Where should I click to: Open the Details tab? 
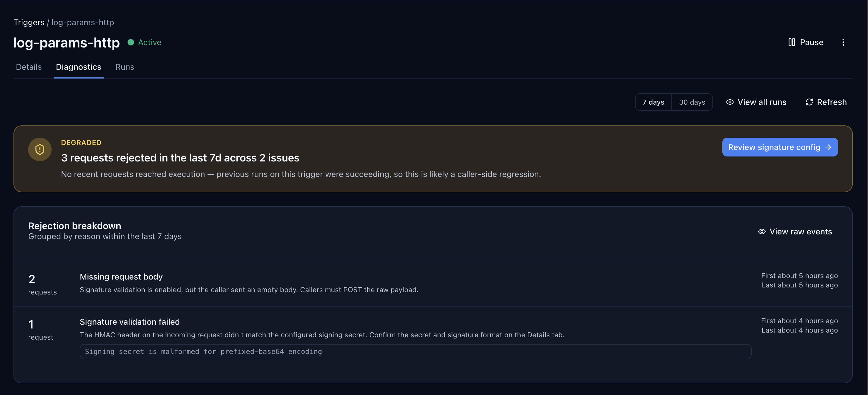pos(29,67)
